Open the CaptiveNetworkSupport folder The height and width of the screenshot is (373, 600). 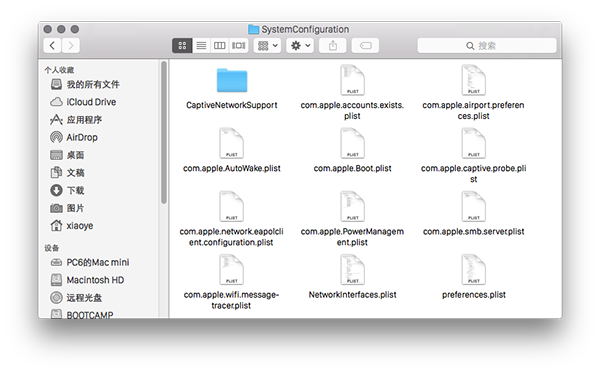pos(232,89)
